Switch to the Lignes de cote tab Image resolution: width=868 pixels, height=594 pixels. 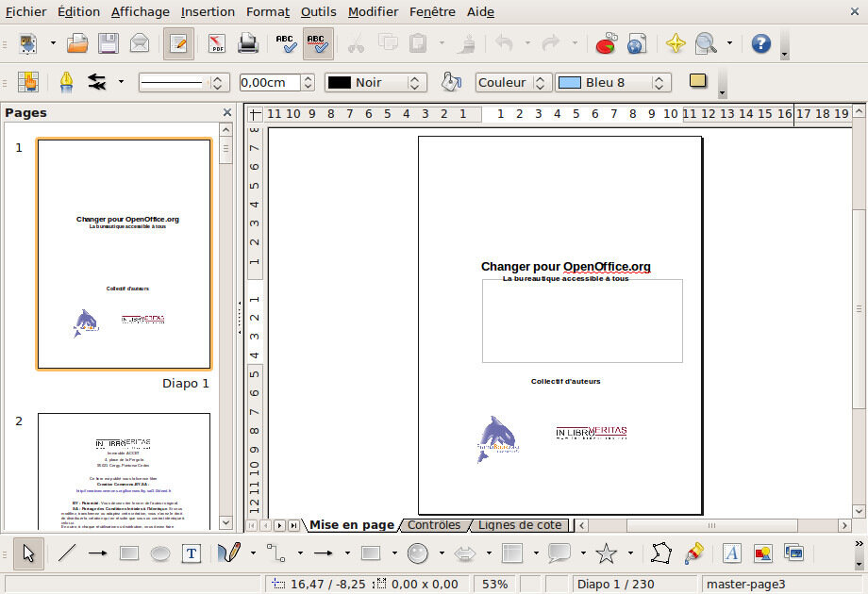click(519, 525)
